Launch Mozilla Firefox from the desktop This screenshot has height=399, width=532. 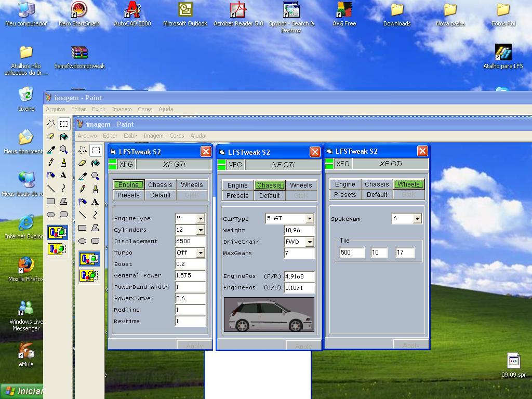(x=26, y=270)
